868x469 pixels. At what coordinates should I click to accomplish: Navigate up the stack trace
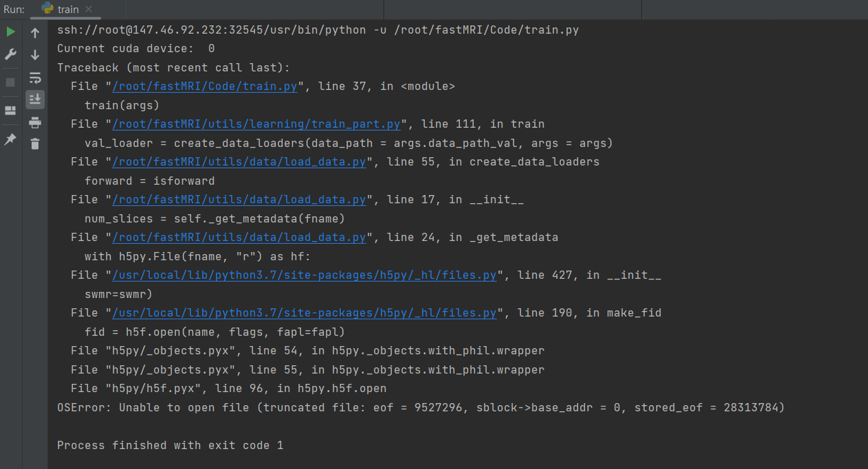pyautogui.click(x=34, y=32)
